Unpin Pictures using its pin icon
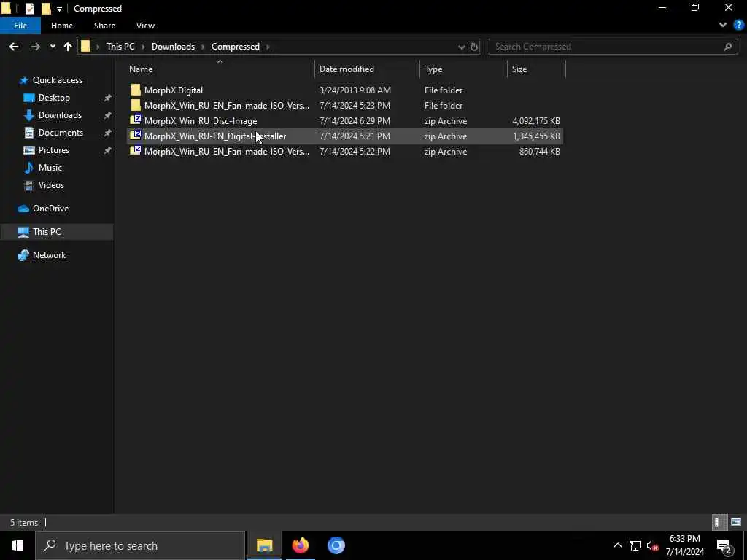747x560 pixels. [108, 150]
